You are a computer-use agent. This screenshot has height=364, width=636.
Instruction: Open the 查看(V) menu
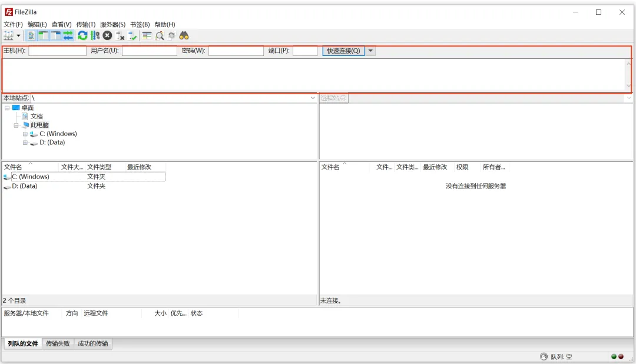(x=61, y=24)
